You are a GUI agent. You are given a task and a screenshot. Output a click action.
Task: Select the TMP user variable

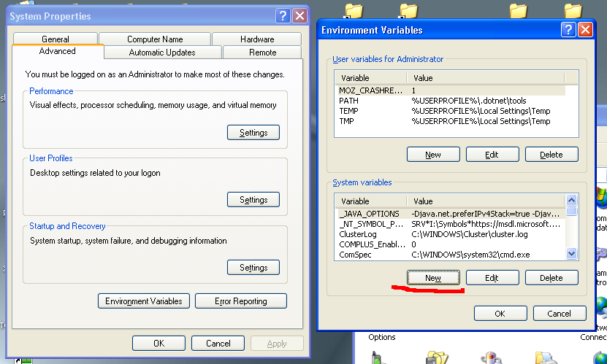coord(451,121)
